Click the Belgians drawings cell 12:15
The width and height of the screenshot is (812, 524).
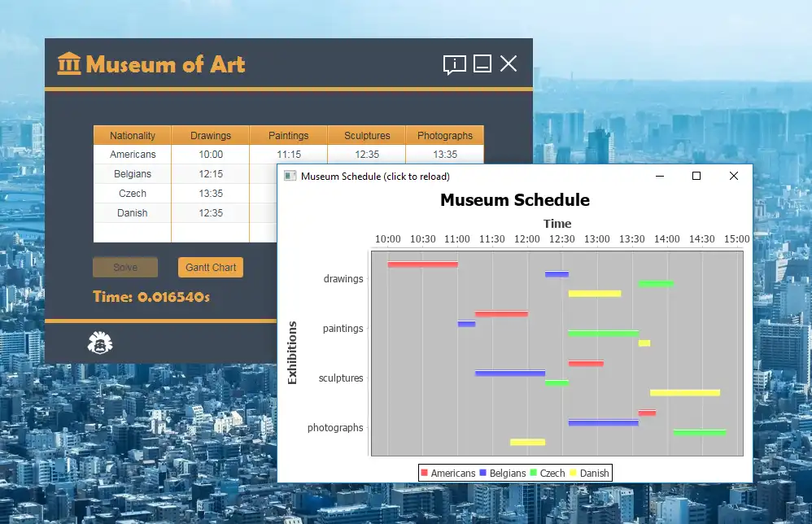(211, 174)
